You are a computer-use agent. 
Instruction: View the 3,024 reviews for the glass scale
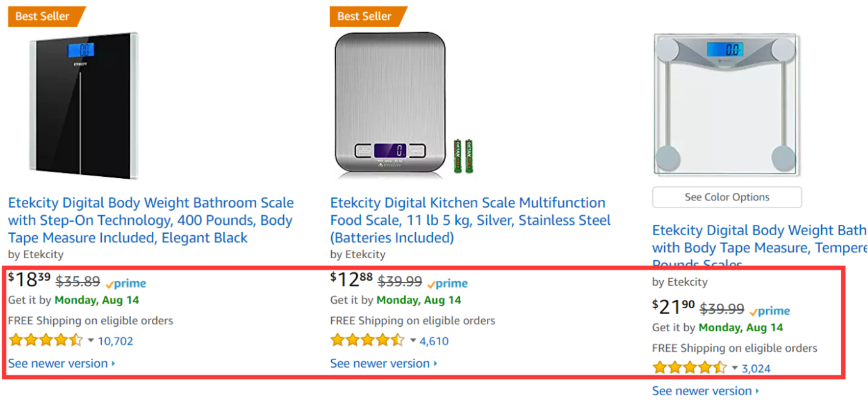point(756,368)
